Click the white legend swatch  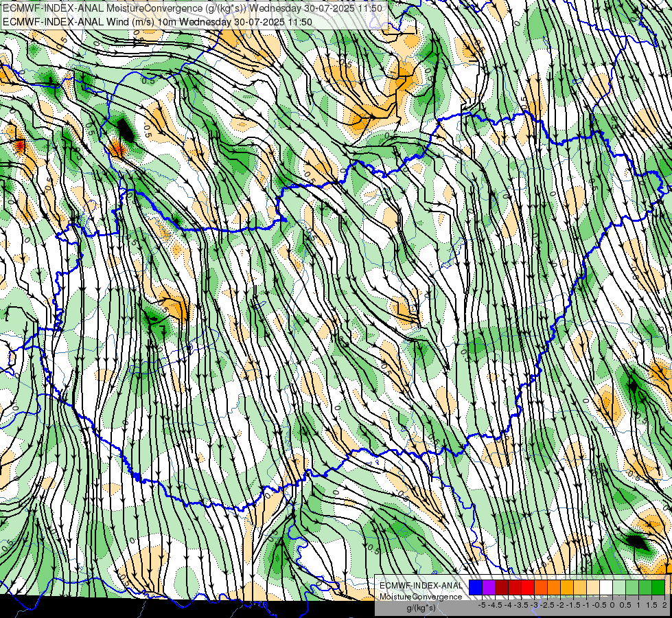pyautogui.click(x=606, y=588)
